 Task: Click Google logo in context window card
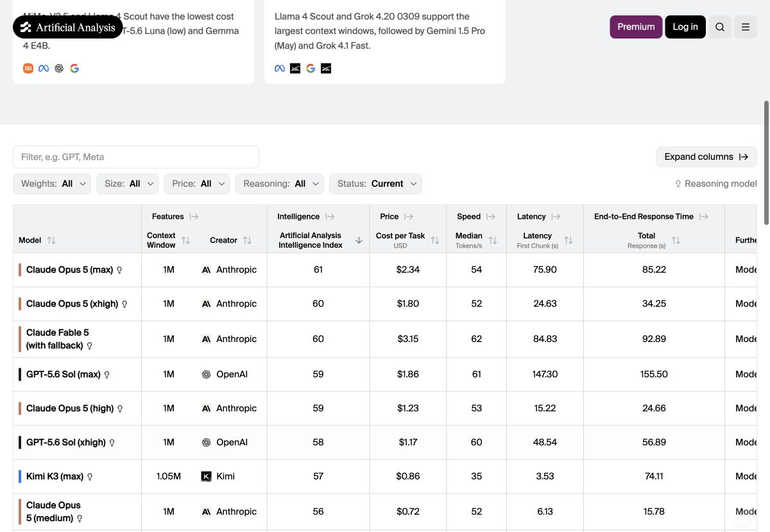click(x=311, y=68)
